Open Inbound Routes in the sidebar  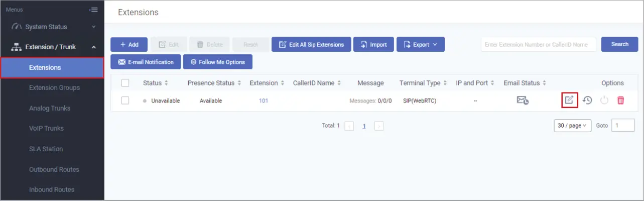coord(52,189)
